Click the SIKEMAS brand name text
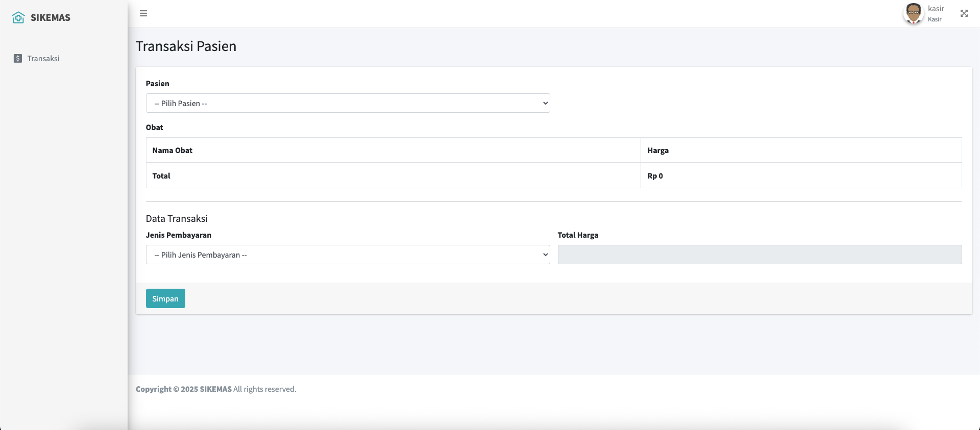980x430 pixels. click(x=51, y=17)
